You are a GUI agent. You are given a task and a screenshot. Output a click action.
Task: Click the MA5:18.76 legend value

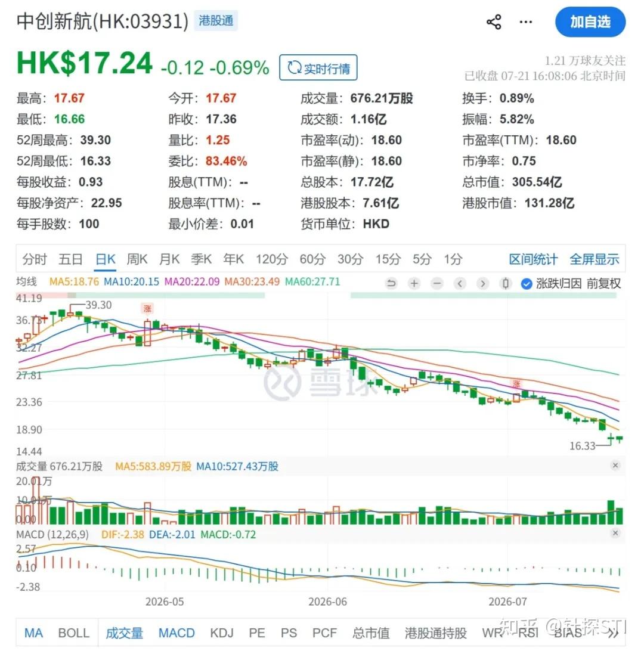(74, 282)
